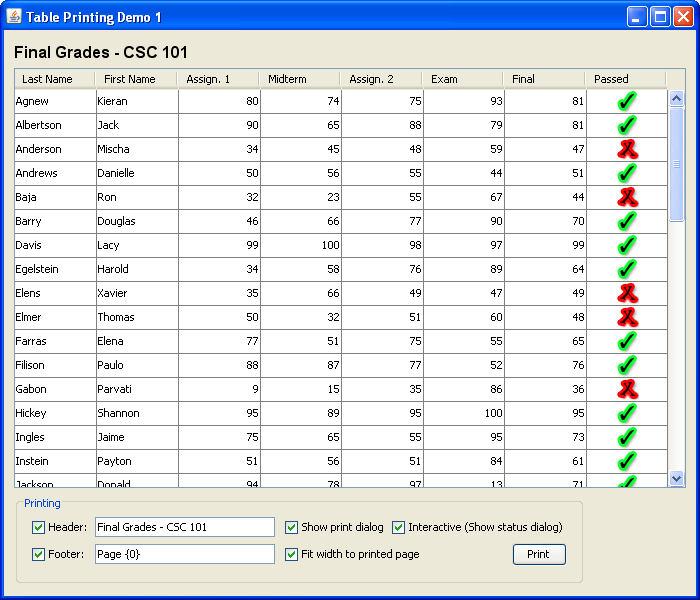Select the last name cell Baja
This screenshot has height=600, width=700.
[55, 197]
